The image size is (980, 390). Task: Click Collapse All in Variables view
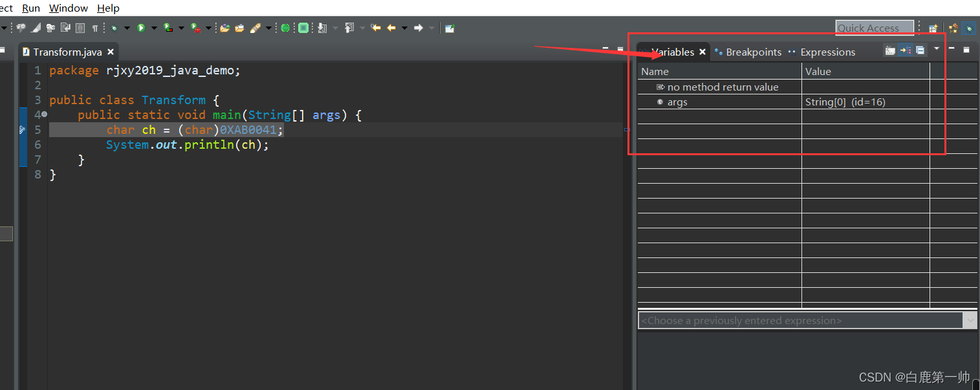(x=920, y=50)
